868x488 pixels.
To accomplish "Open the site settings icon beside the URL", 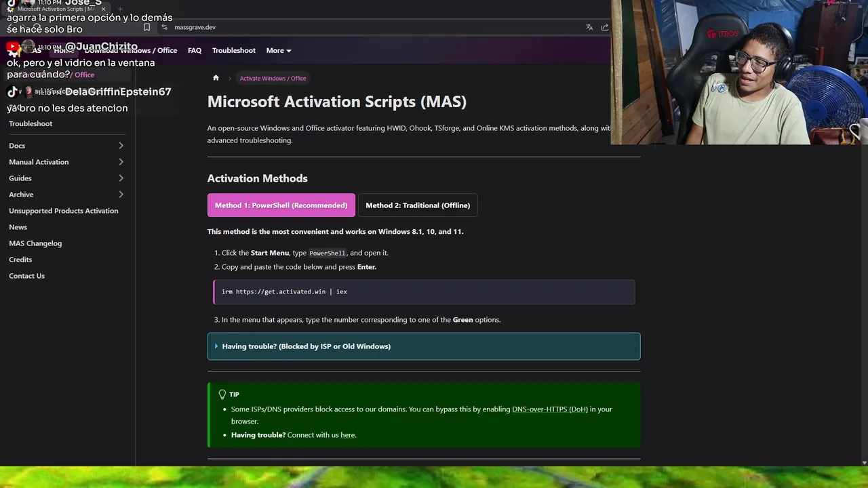I will pyautogui.click(x=164, y=27).
